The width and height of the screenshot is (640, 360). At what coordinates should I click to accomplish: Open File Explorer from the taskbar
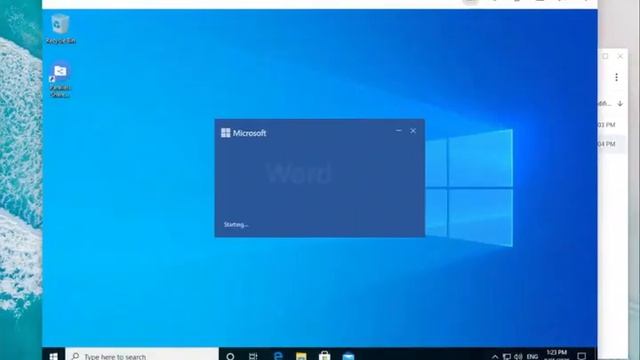coord(301,356)
